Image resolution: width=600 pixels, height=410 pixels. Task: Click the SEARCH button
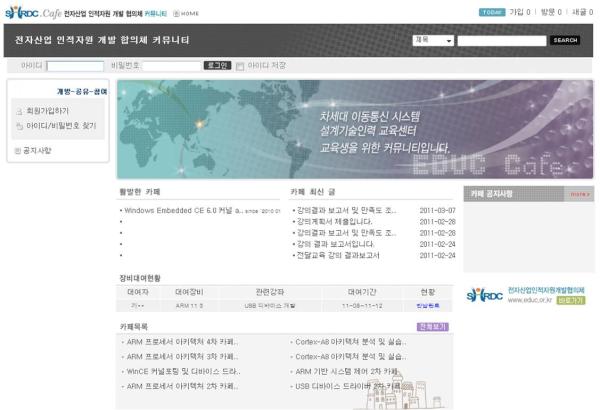pyautogui.click(x=565, y=40)
